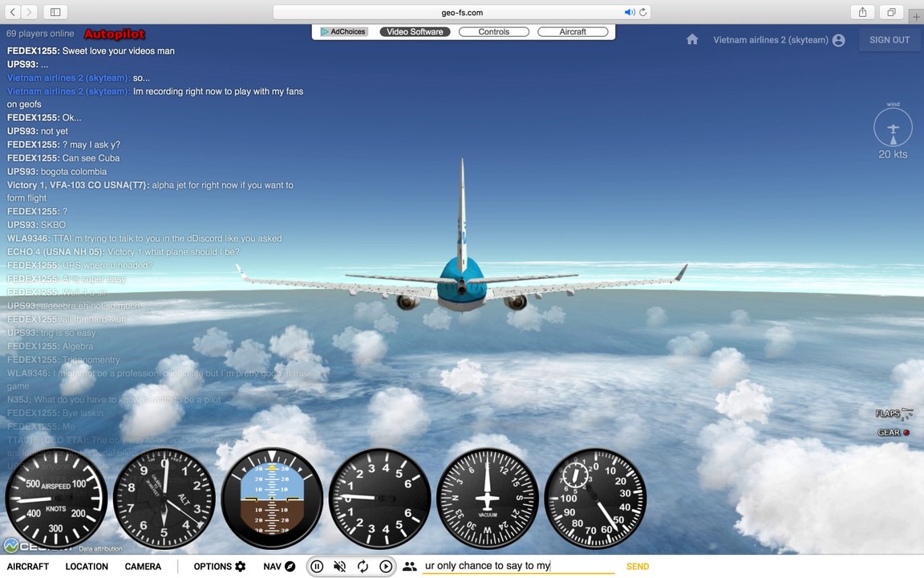
Task: Click the vertical speed gauge
Action: 379,499
